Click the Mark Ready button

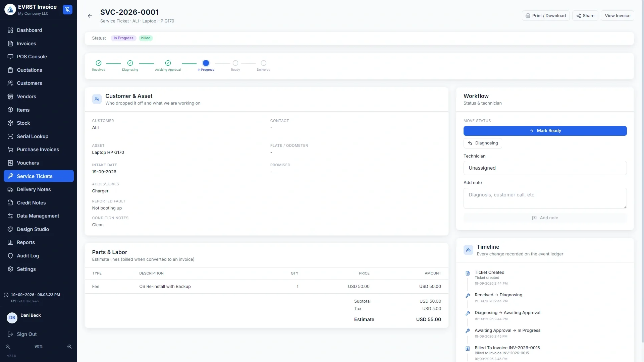tap(545, 131)
